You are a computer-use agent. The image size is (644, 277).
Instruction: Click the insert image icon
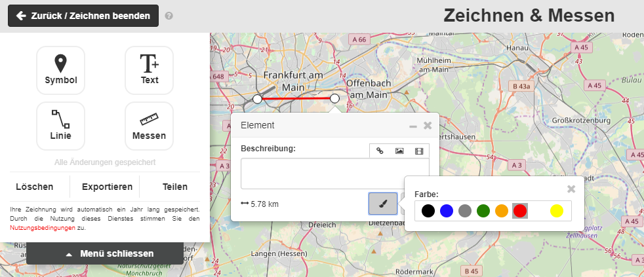point(399,151)
